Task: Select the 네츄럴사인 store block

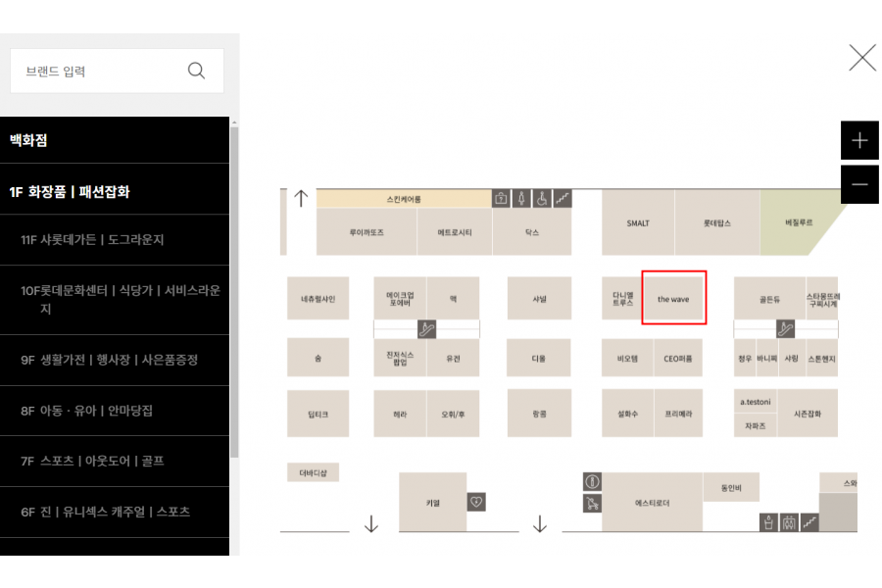Action: [318, 298]
